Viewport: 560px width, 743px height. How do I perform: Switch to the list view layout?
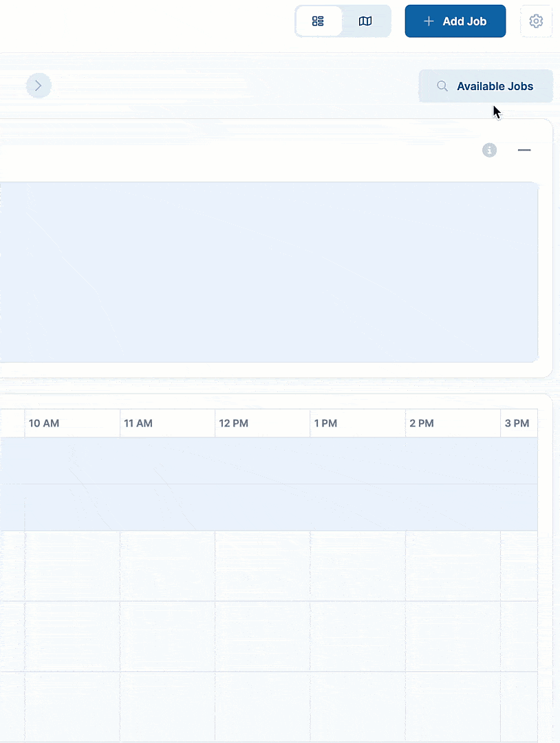pos(318,21)
